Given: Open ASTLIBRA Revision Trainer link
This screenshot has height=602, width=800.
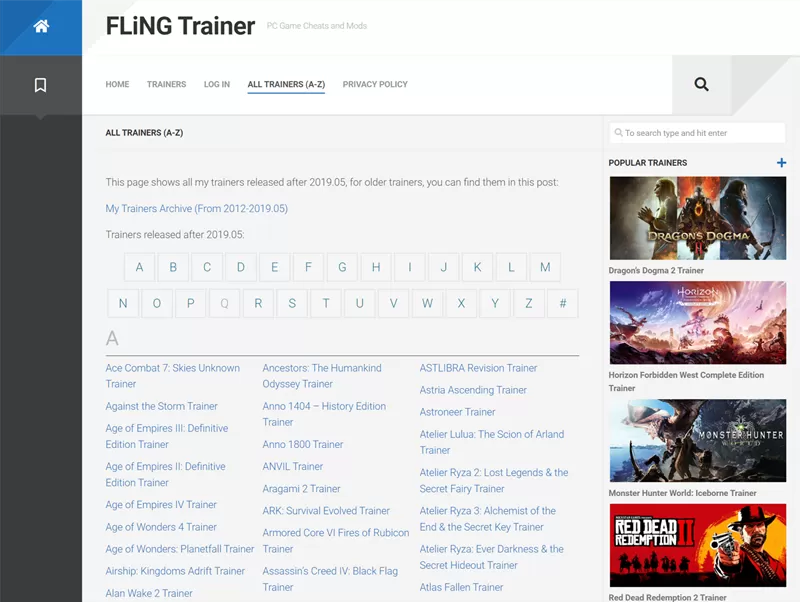Looking at the screenshot, I should point(478,368).
